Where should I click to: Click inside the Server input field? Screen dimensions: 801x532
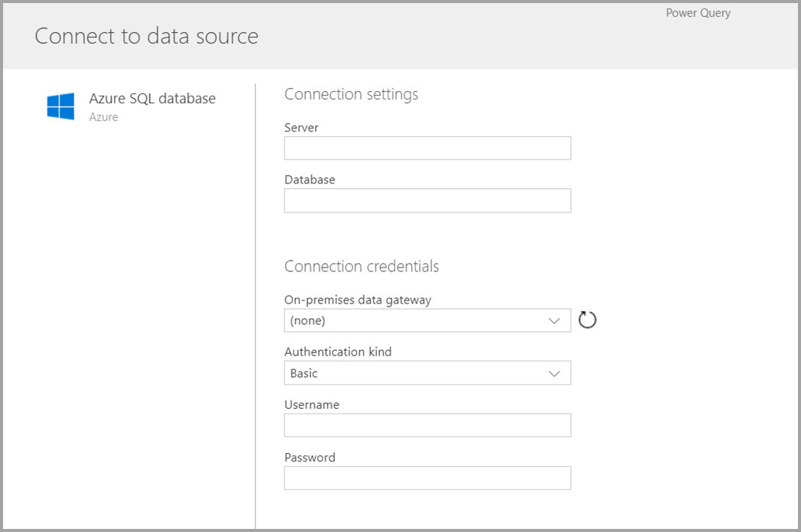427,148
